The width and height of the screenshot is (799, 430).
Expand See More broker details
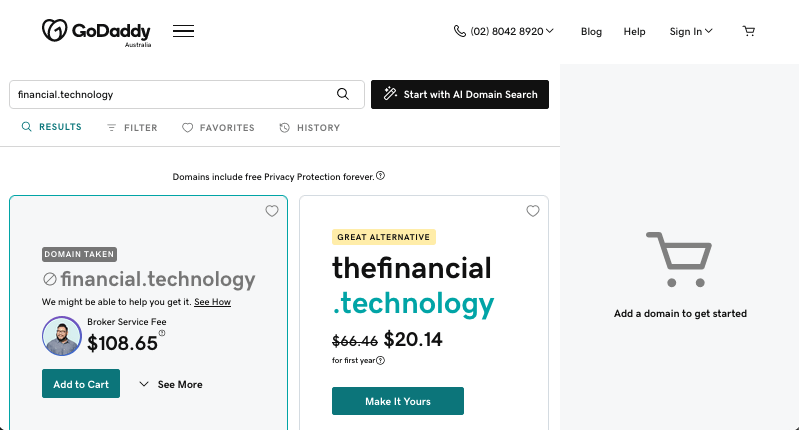[170, 384]
